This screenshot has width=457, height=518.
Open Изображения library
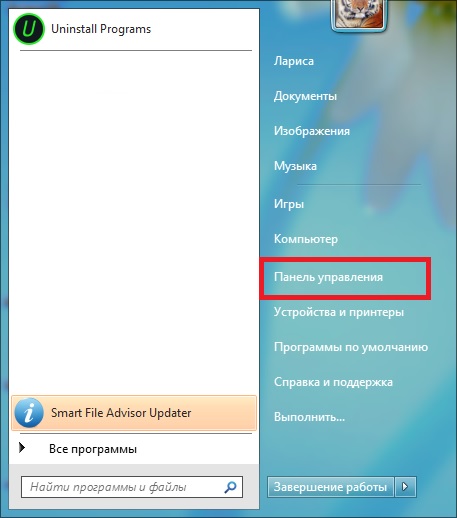tap(312, 131)
